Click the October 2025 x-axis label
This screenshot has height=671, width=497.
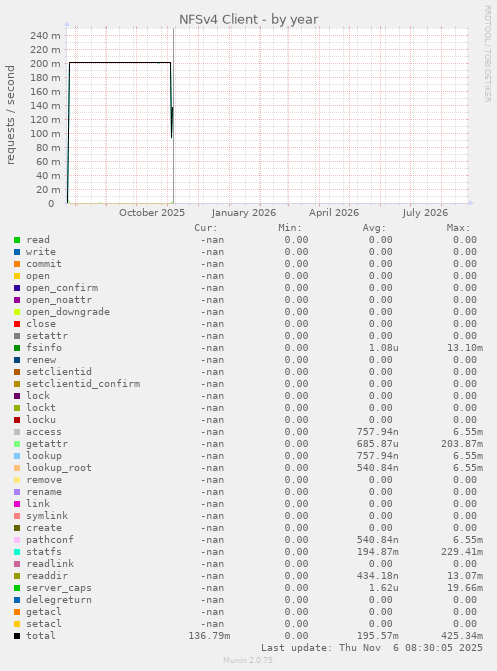point(152,213)
